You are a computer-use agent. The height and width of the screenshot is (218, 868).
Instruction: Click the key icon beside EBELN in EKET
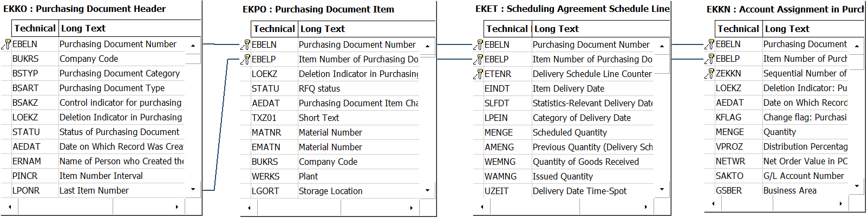(x=478, y=44)
